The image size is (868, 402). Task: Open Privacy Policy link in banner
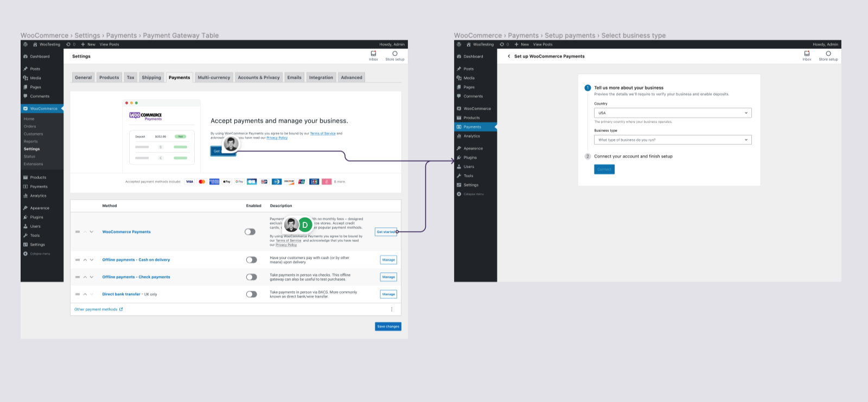pyautogui.click(x=277, y=138)
